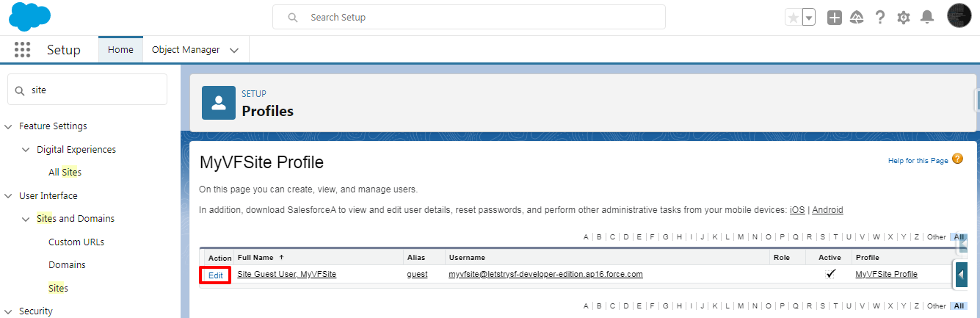The width and height of the screenshot is (980, 318).
Task: Open the Trailhead guidance icon
Action: pyautogui.click(x=857, y=18)
